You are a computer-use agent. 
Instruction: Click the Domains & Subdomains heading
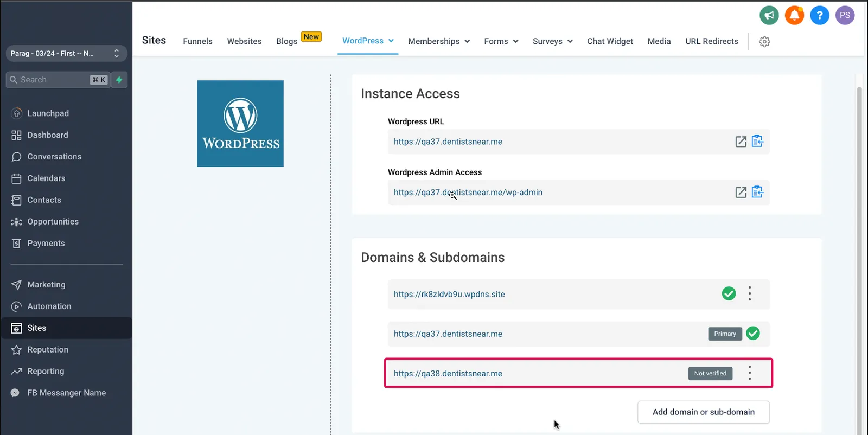pyautogui.click(x=433, y=258)
